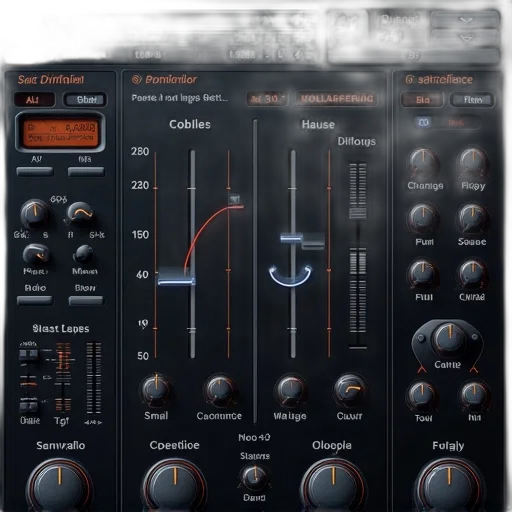Click the Grate switch in Siast Lapes
Screen dimensions: 512x512
pos(29,406)
